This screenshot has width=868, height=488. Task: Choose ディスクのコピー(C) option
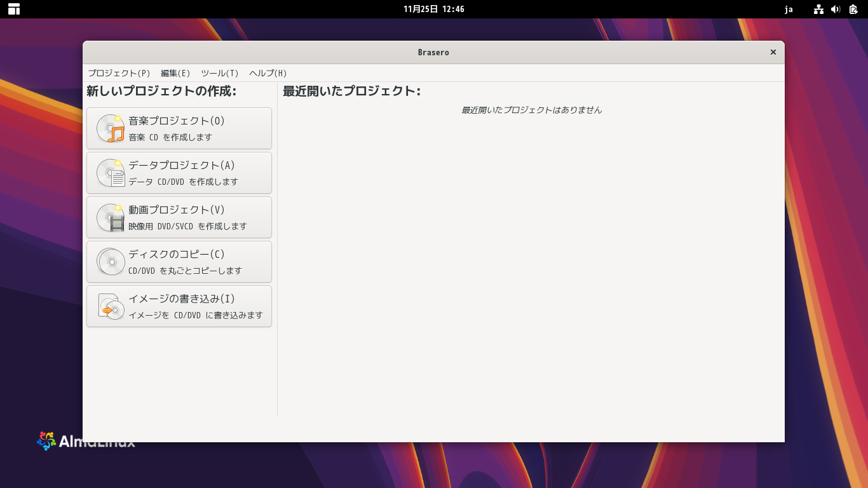click(179, 262)
